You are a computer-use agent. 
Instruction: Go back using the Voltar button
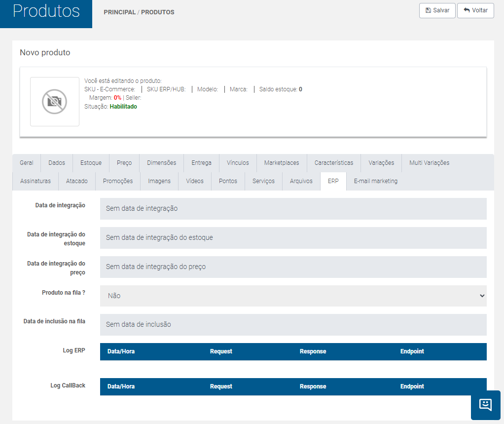[475, 11]
